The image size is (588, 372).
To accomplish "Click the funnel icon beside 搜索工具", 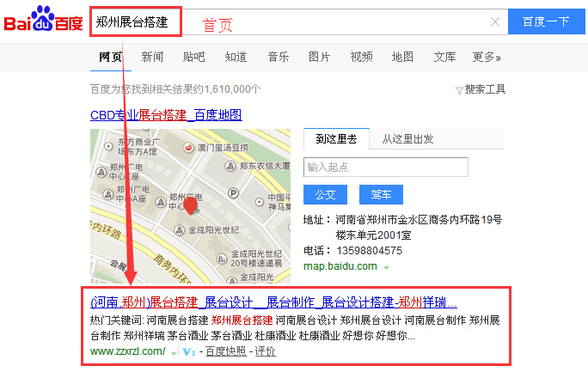I will pos(459,91).
